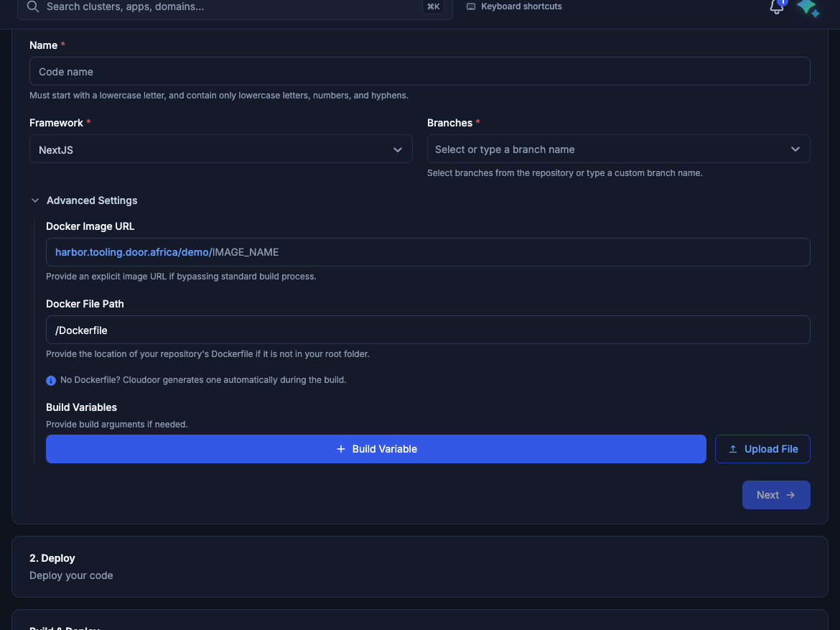
Task: Click the 'Deploy your code' subtitle
Action: [71, 575]
